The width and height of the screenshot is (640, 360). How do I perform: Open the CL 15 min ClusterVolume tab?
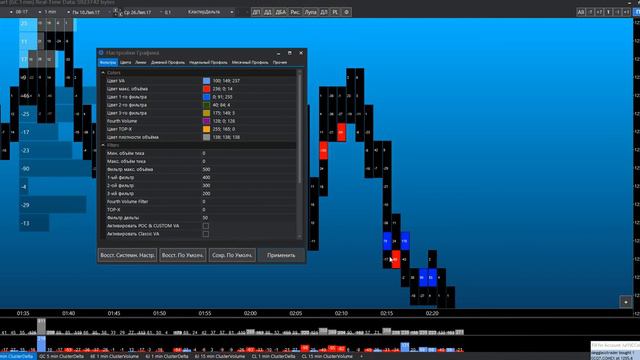click(x=327, y=356)
